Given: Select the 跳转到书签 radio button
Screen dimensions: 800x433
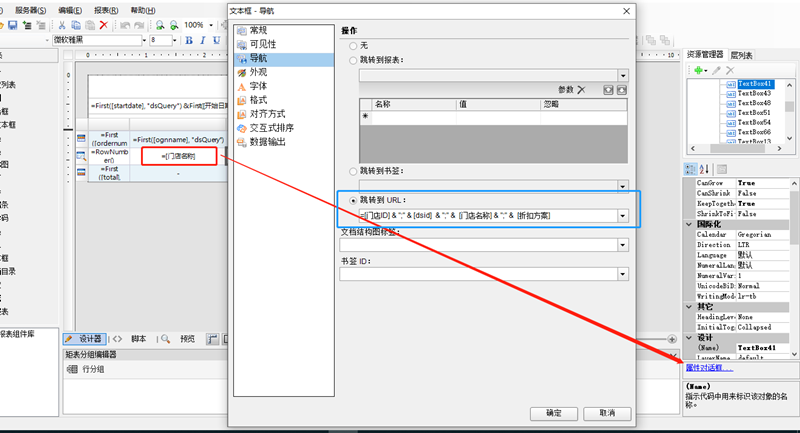Looking at the screenshot, I should tap(351, 171).
